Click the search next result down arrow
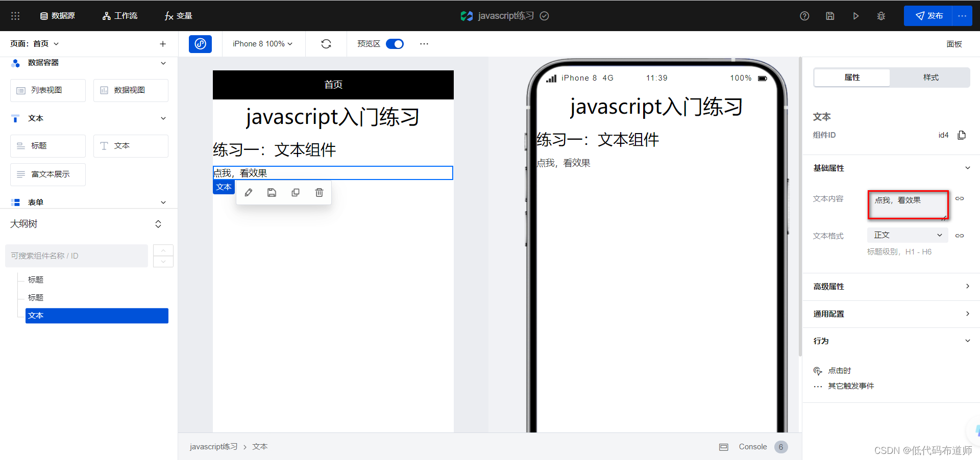The image size is (980, 460). click(x=163, y=262)
